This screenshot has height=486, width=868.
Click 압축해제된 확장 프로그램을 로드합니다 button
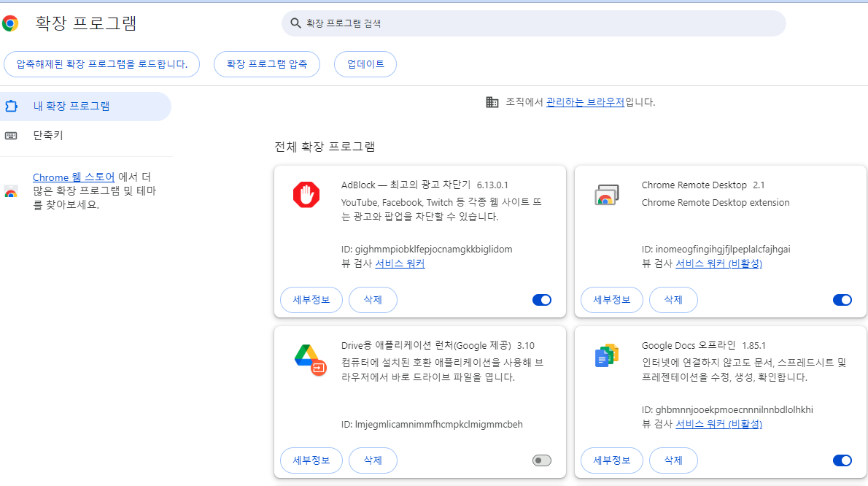102,64
